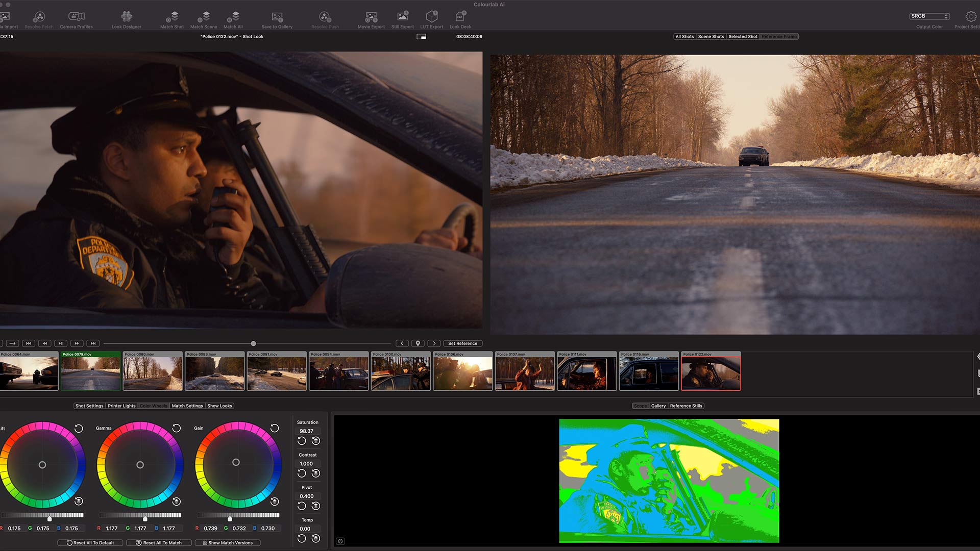Reset Temp to default

click(x=302, y=539)
